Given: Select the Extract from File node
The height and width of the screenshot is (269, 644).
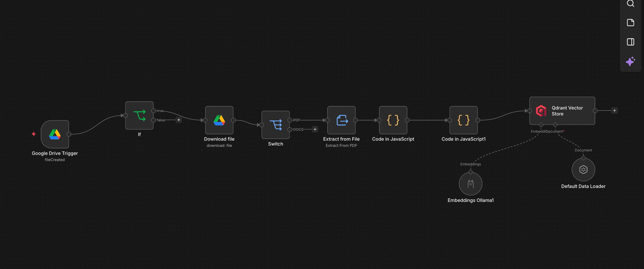Looking at the screenshot, I should [341, 120].
